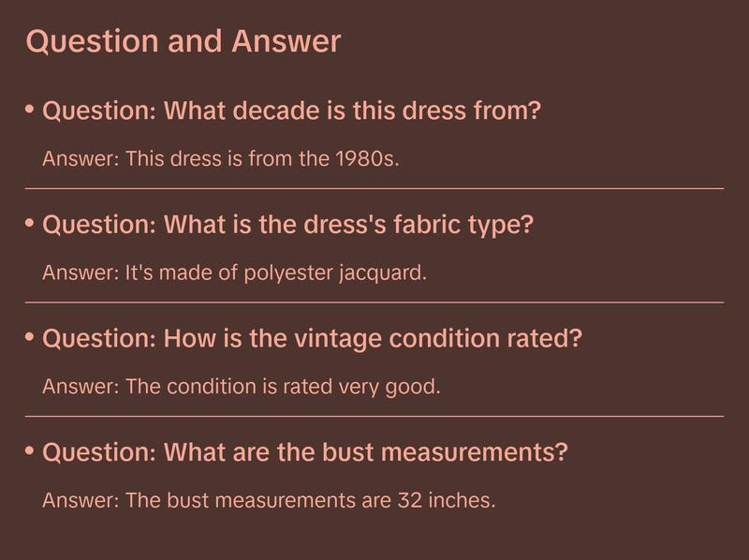The height and width of the screenshot is (560, 749).
Task: Click the bullet before the fabric type question
Action: (30, 225)
